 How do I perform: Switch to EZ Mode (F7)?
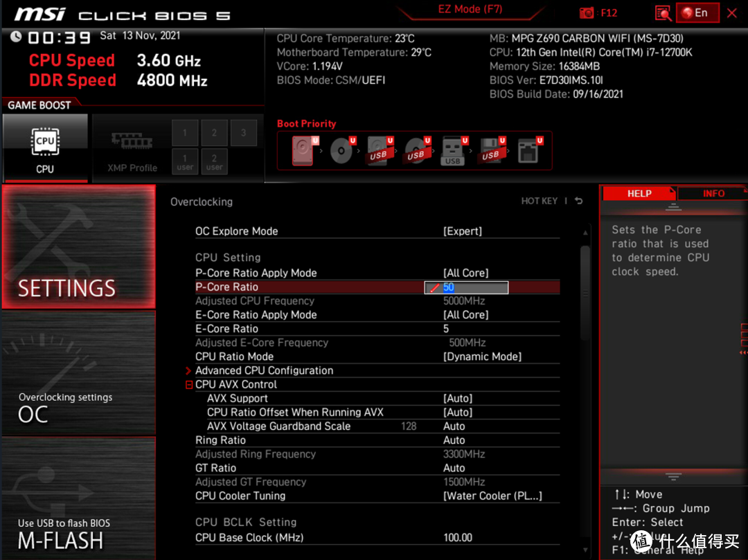470,10
